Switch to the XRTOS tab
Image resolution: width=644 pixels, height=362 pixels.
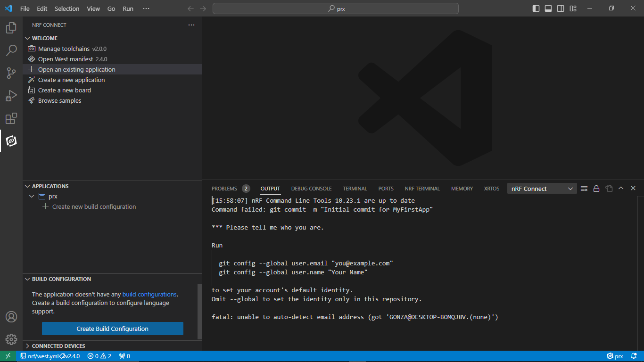pyautogui.click(x=492, y=189)
